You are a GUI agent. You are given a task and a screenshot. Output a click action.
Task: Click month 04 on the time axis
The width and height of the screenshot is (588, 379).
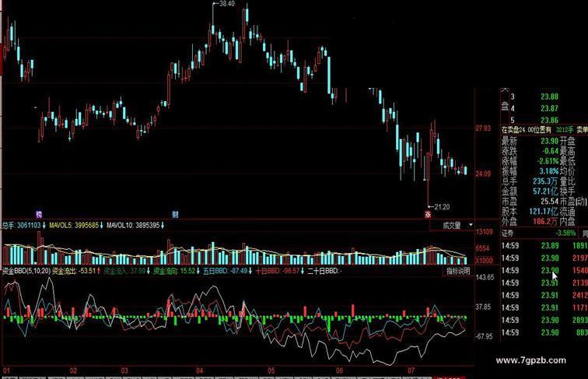(x=199, y=370)
